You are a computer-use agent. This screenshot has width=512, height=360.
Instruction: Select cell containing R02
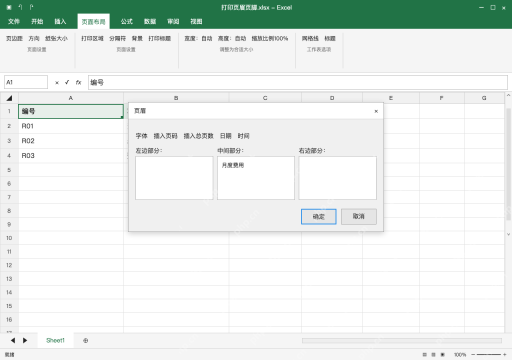(x=71, y=141)
